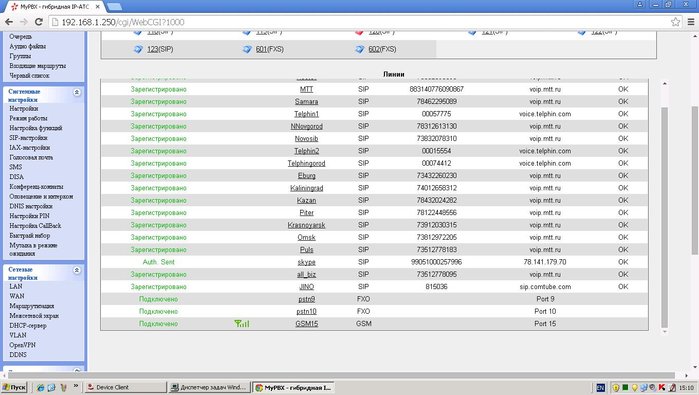699x395 pixels.
Task: Collapse the Системные настройки section
Action: point(77,92)
